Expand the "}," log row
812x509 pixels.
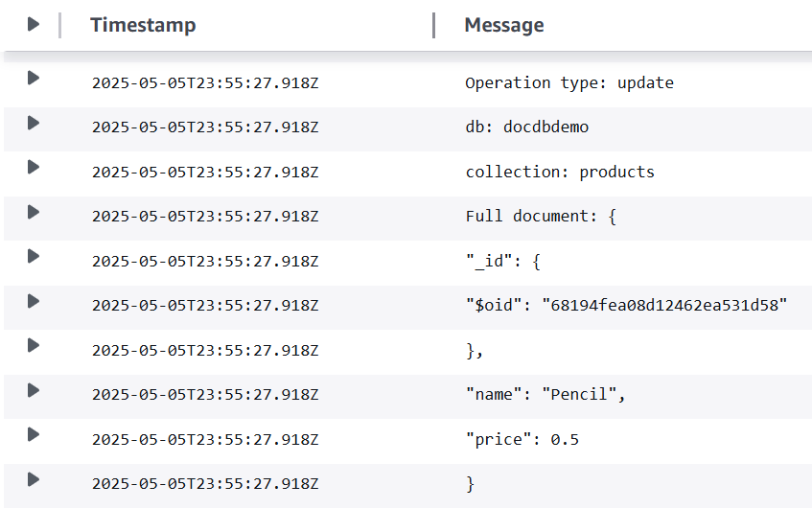[34, 345]
